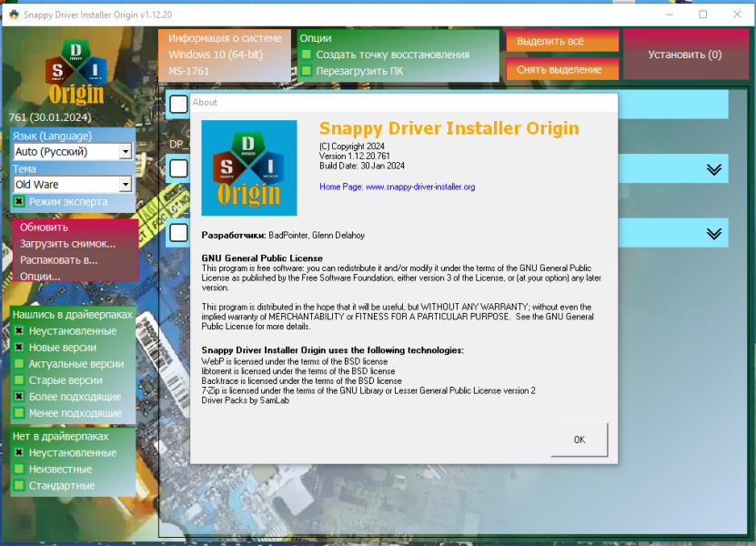Minimize the Snappy Driver Installer window
This screenshot has height=546, width=756.
pyautogui.click(x=670, y=15)
